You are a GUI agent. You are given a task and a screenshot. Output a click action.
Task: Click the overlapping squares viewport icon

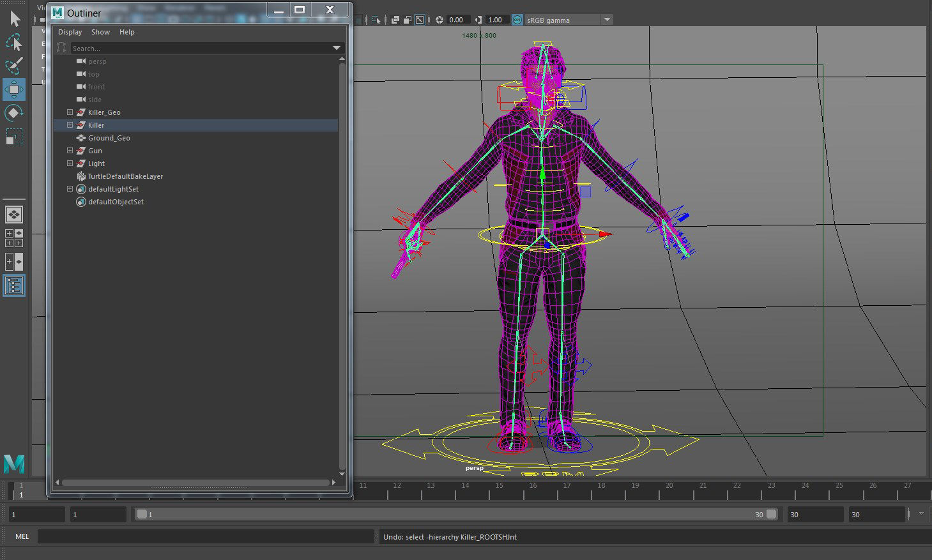tap(395, 20)
